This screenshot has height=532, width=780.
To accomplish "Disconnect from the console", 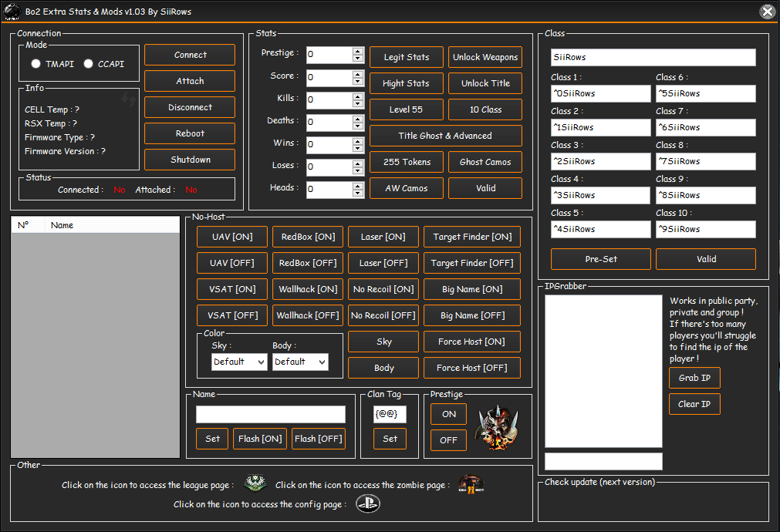I will 190,107.
